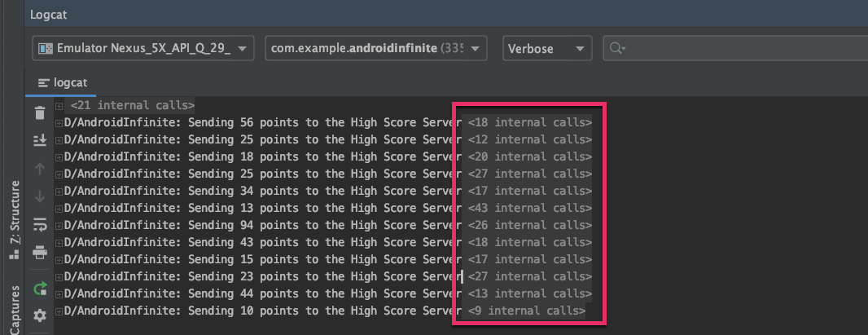The image size is (868, 335).
Task: Expand the 'Sending 56 points' log line
Action: tap(59, 123)
